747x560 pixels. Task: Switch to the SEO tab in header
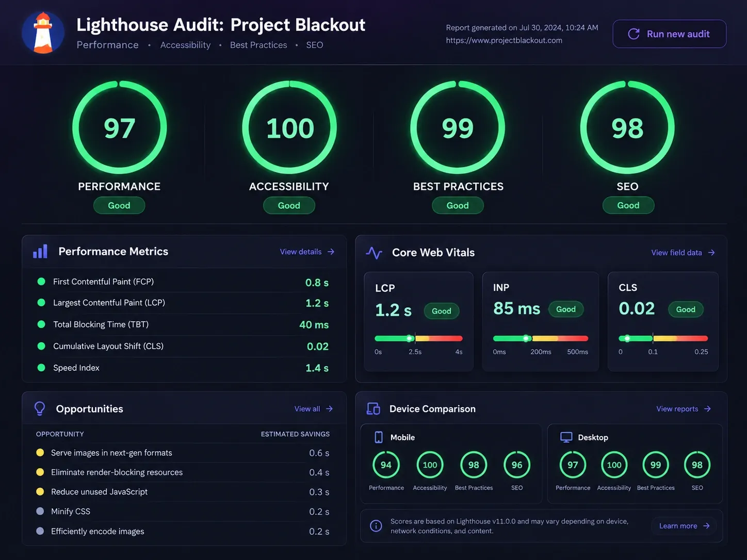click(315, 45)
